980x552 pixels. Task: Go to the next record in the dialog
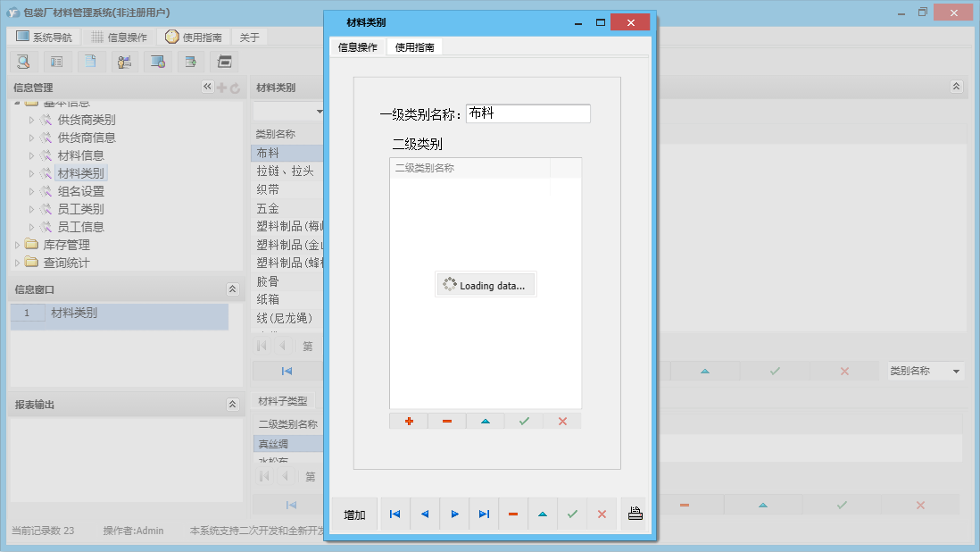click(453, 514)
